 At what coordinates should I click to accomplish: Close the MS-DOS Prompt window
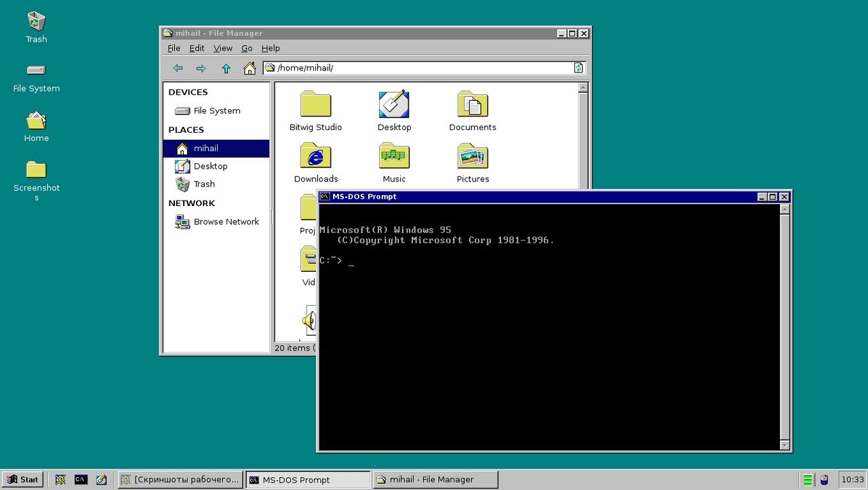(785, 197)
